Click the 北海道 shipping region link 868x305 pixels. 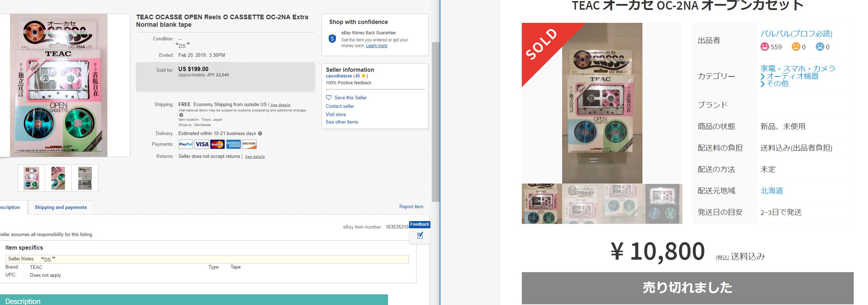click(x=772, y=191)
